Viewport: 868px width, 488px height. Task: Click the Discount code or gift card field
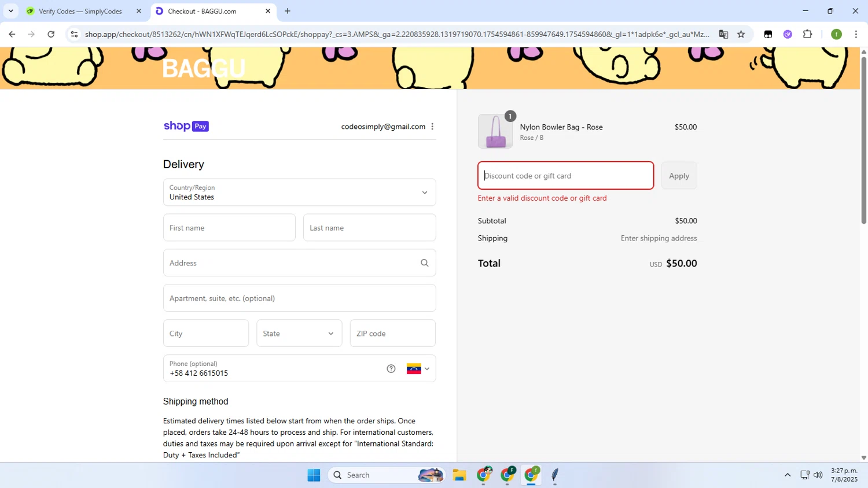coord(565,176)
